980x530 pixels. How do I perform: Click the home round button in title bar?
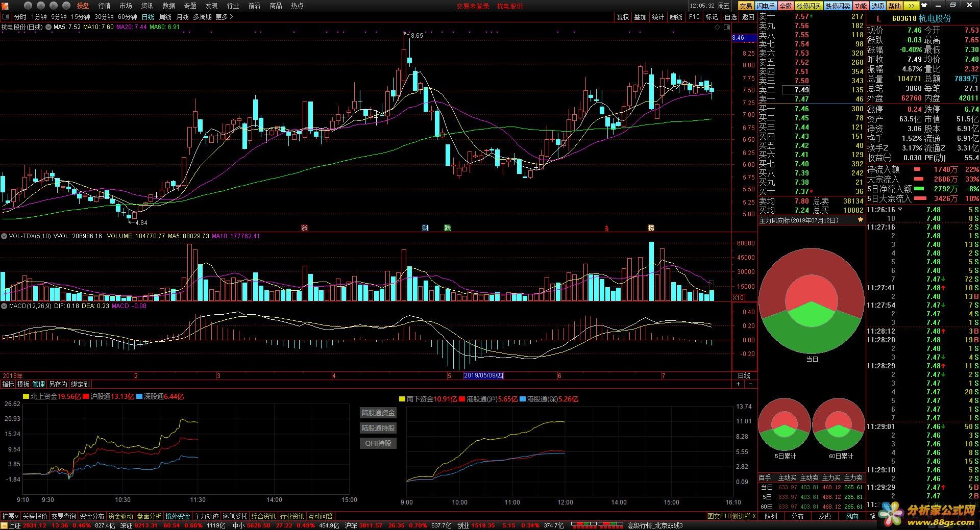point(28,6)
